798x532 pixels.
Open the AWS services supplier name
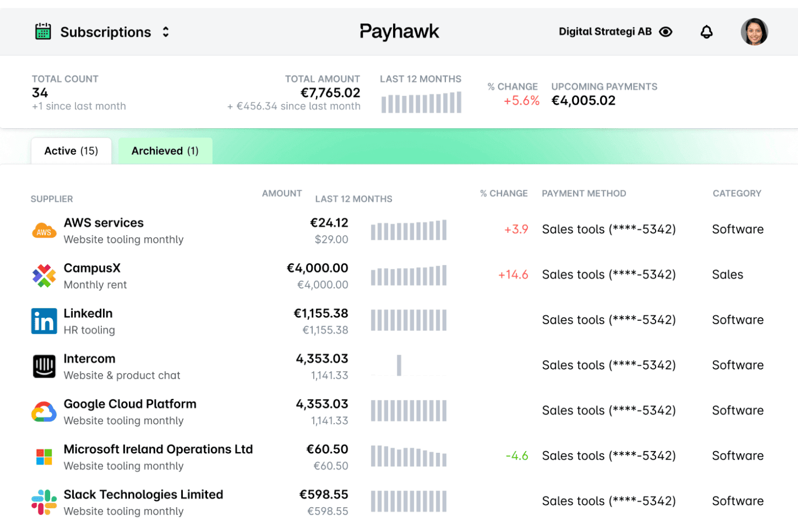tap(104, 223)
